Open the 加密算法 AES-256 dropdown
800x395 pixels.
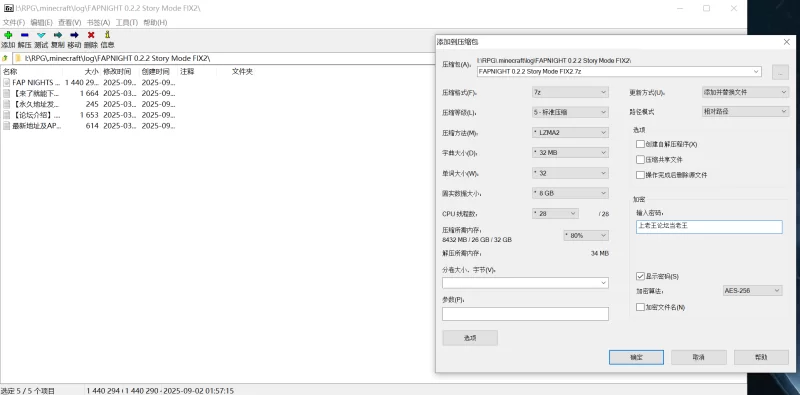(753, 290)
